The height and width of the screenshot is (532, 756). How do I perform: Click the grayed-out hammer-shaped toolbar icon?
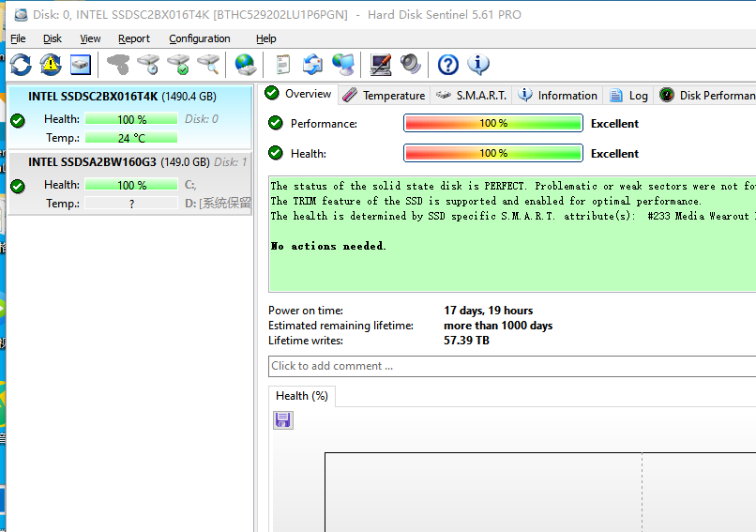point(118,64)
